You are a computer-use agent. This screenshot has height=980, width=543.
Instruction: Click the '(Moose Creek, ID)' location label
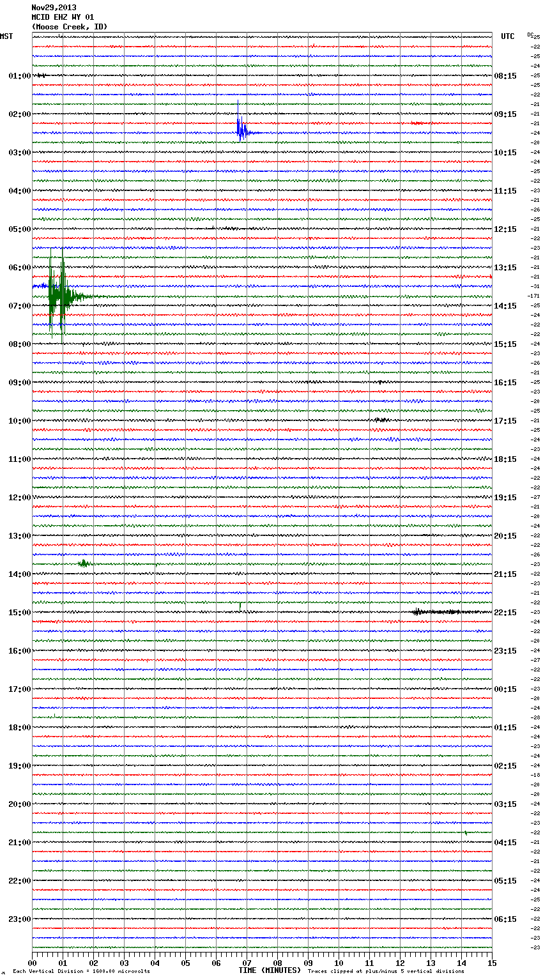point(70,27)
